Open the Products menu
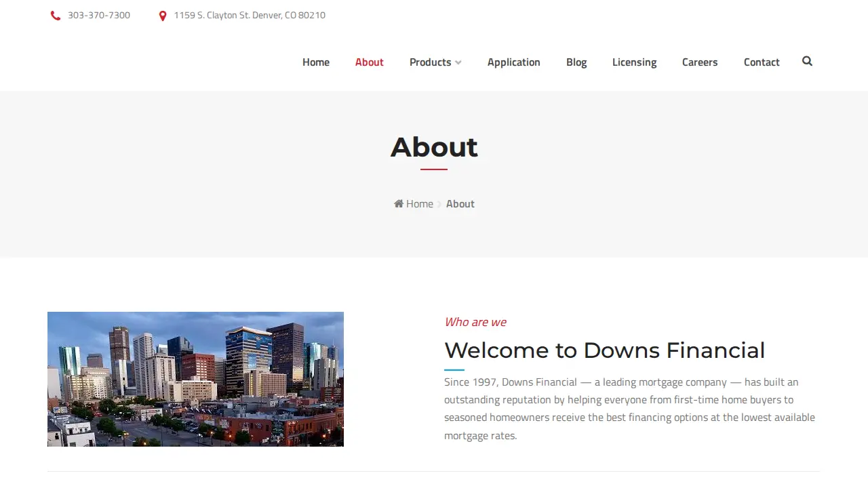868x488 pixels. 431,62
